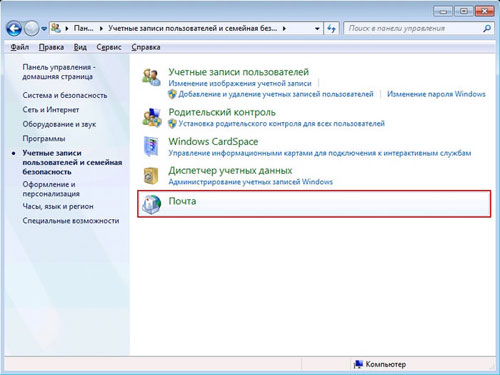Screen dimensions: 500x375
Task: Click the Refresh button beside address bar
Action: click(331, 29)
